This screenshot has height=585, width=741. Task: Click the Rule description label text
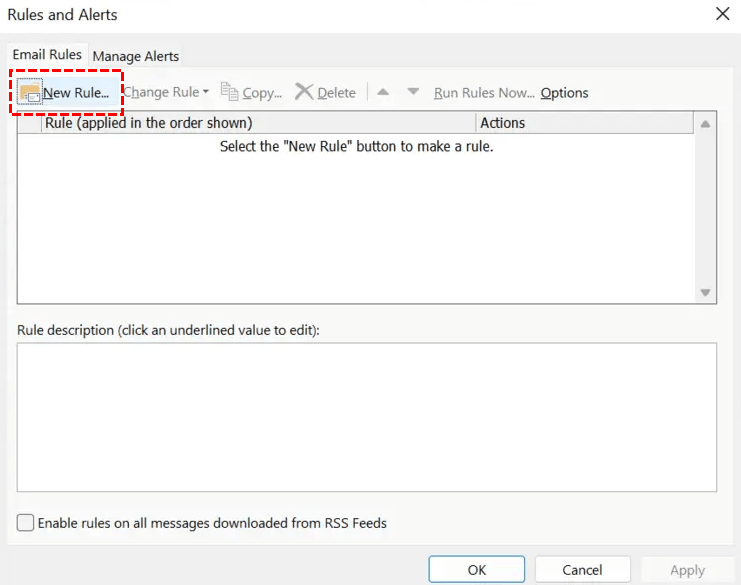[x=168, y=330]
